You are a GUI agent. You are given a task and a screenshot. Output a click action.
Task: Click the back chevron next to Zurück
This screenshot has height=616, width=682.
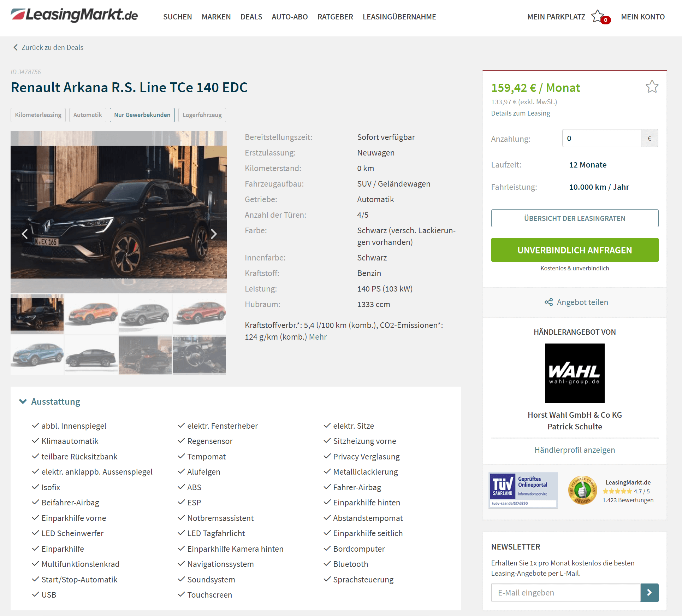click(x=15, y=47)
